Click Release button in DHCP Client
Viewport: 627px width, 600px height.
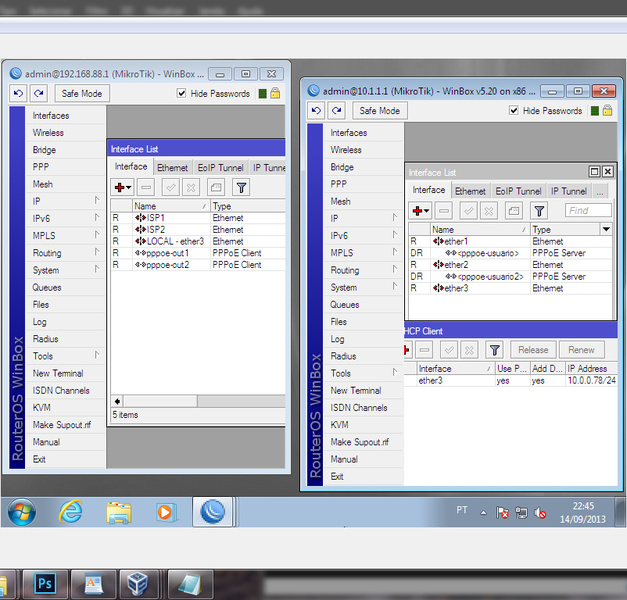pyautogui.click(x=533, y=350)
